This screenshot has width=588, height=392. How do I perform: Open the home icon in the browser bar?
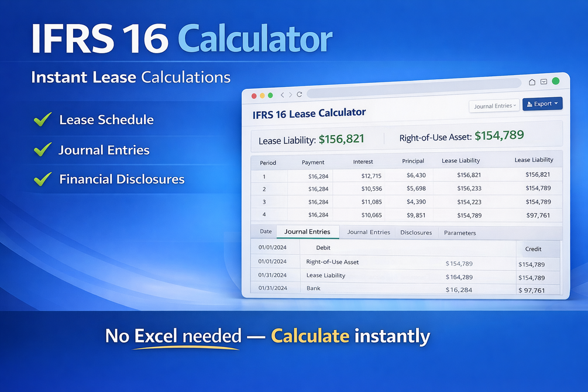point(532,82)
